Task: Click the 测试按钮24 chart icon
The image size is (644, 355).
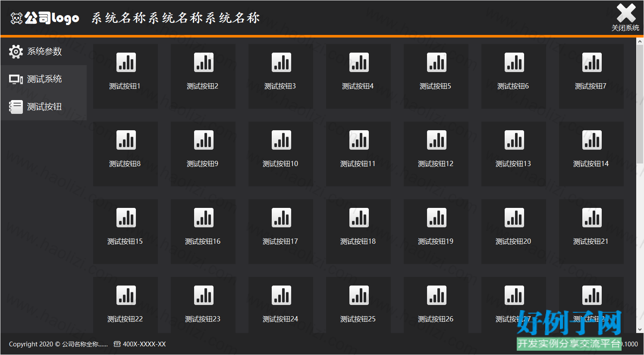Action: [x=281, y=295]
